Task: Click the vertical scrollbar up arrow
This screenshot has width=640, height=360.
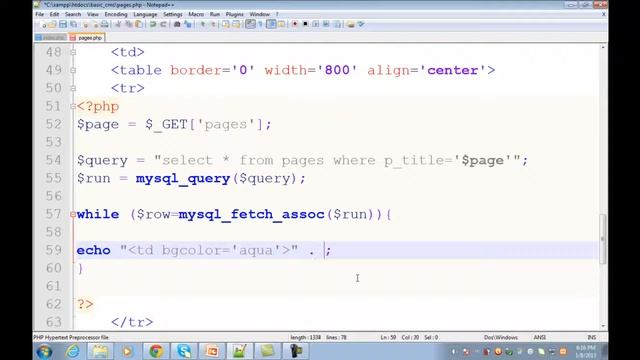Action: click(603, 48)
